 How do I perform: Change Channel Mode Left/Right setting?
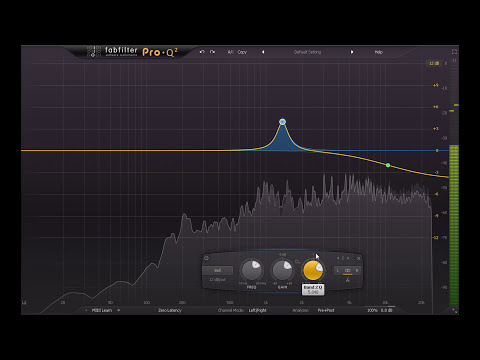click(x=258, y=310)
